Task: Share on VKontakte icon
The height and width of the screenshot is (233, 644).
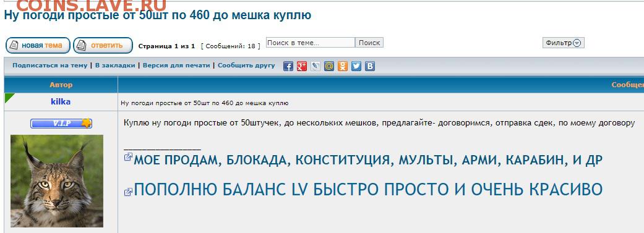Action: (370, 66)
